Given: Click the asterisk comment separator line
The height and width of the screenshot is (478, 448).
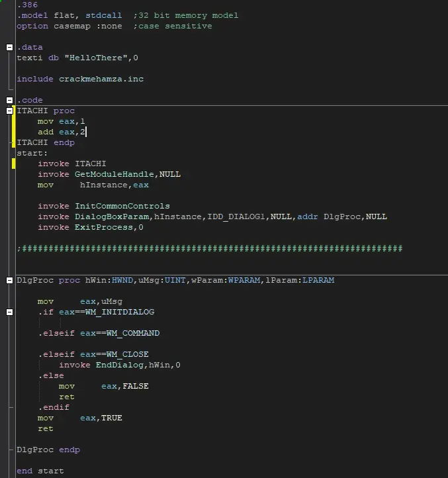Looking at the screenshot, I should (210, 248).
